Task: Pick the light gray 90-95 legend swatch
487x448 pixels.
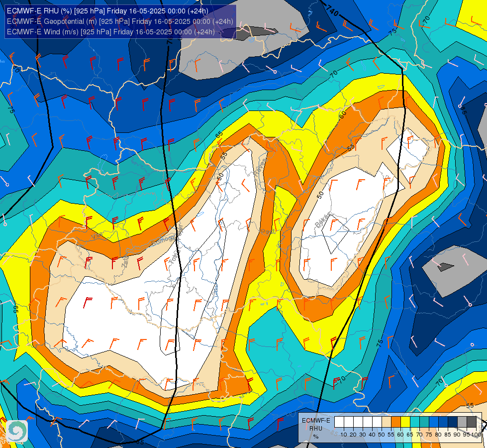Action: point(462,422)
